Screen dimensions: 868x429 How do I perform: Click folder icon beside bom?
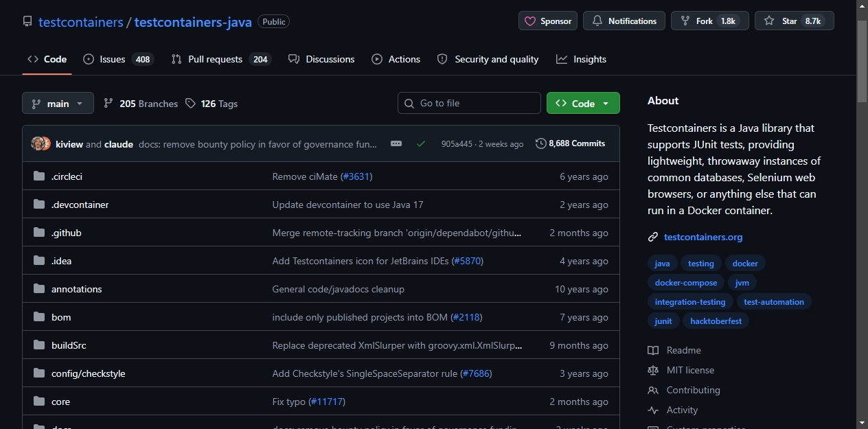click(39, 317)
